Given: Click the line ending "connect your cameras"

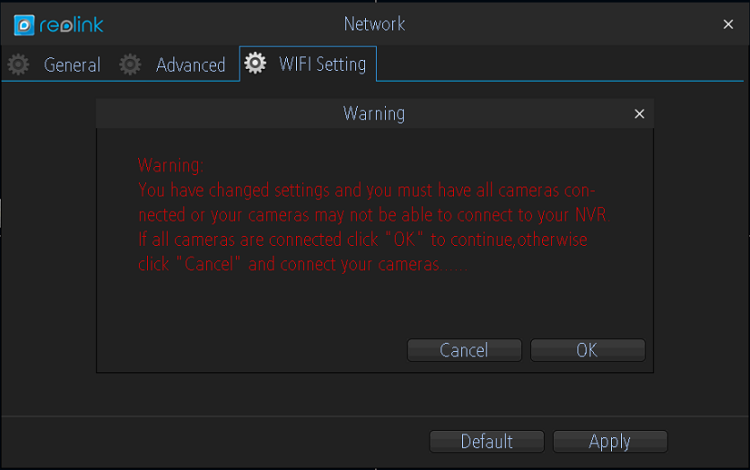Looking at the screenshot, I should tap(303, 264).
